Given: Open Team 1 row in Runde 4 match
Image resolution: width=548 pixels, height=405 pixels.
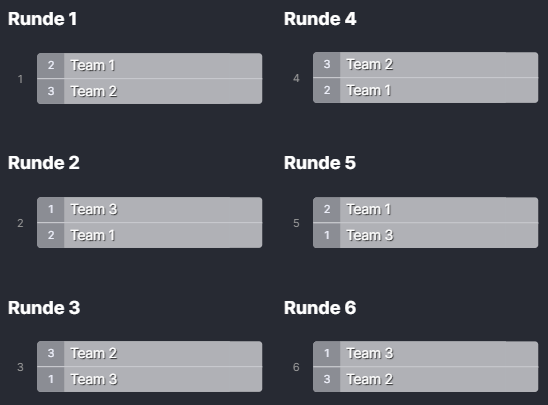Looking at the screenshot, I should coord(426,91).
